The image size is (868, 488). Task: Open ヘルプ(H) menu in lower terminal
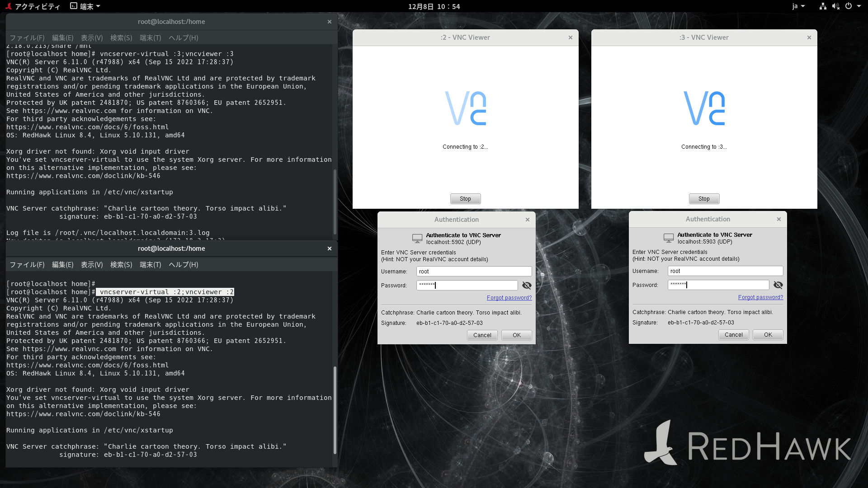coord(184,265)
